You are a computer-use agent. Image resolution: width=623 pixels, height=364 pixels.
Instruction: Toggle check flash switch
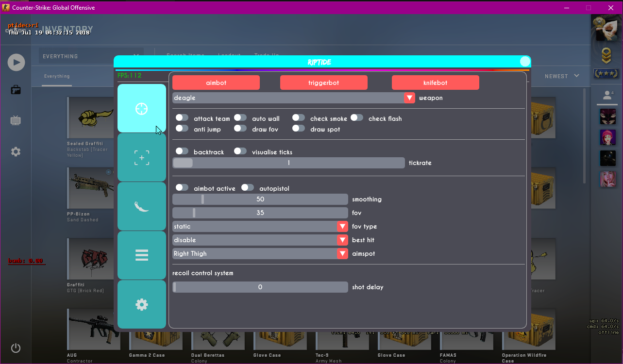point(357,117)
